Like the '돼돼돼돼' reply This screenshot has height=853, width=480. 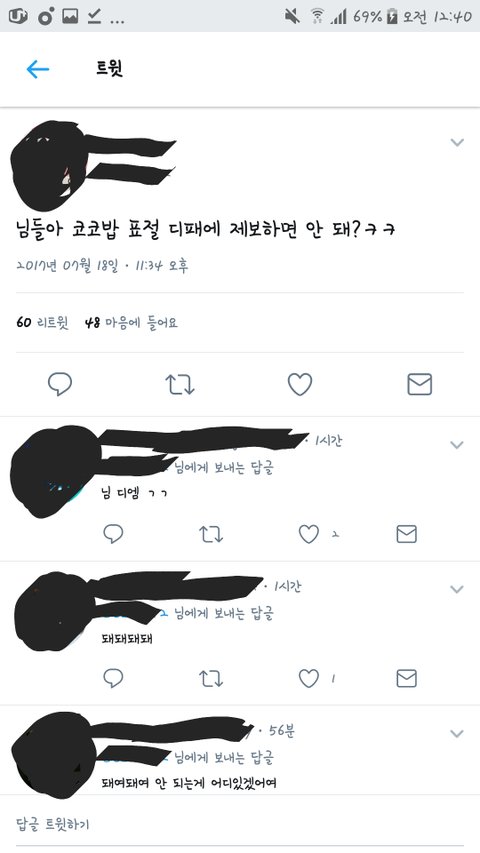(x=309, y=678)
